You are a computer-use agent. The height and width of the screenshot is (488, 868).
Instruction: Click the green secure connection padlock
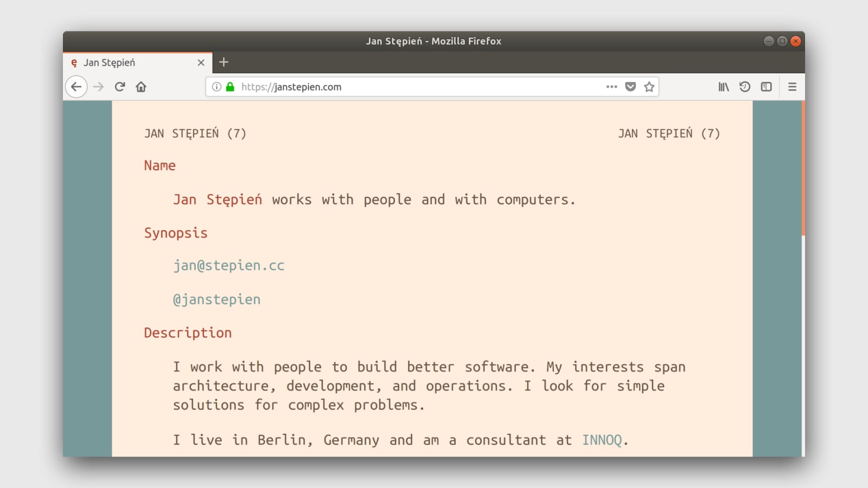pos(230,87)
